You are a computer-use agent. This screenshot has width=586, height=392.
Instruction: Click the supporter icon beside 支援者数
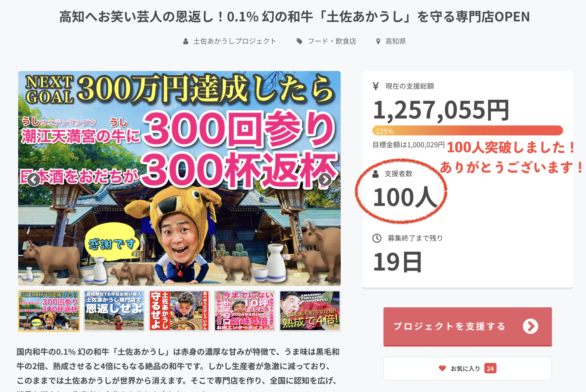coord(376,174)
